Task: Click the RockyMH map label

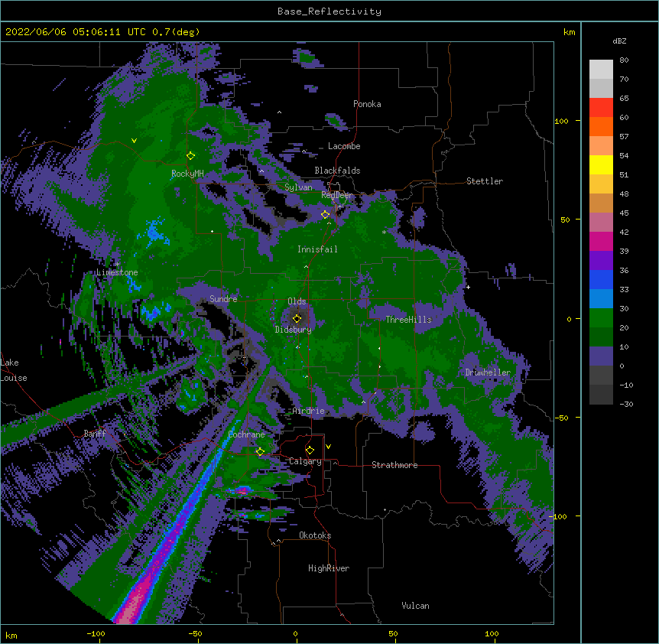Action: (x=187, y=174)
